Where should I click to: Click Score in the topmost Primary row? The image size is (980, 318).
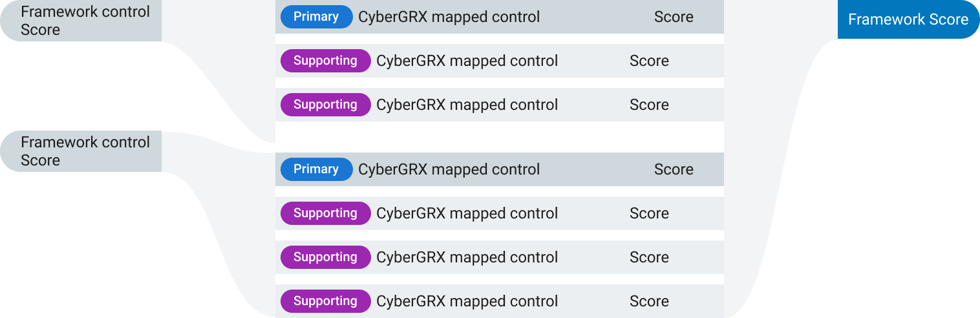(674, 17)
